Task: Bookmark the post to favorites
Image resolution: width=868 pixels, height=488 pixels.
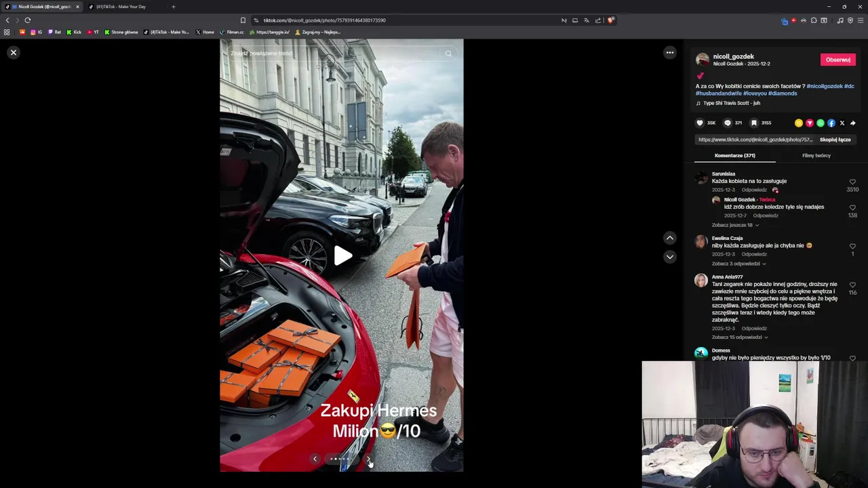Action: pos(753,123)
